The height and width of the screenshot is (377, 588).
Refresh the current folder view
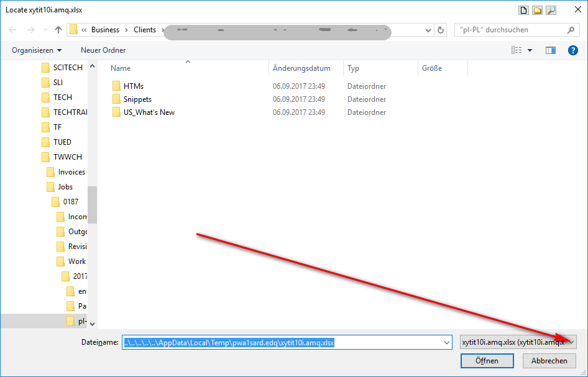coord(441,30)
